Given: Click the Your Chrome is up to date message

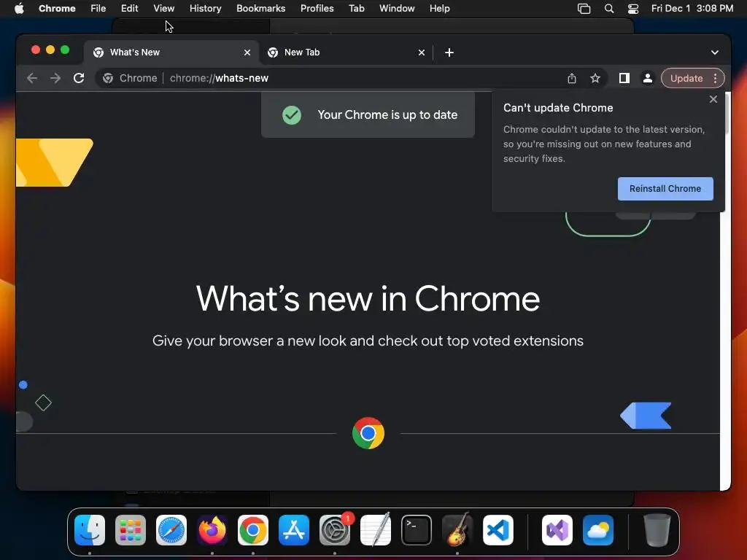Looking at the screenshot, I should click(x=368, y=114).
